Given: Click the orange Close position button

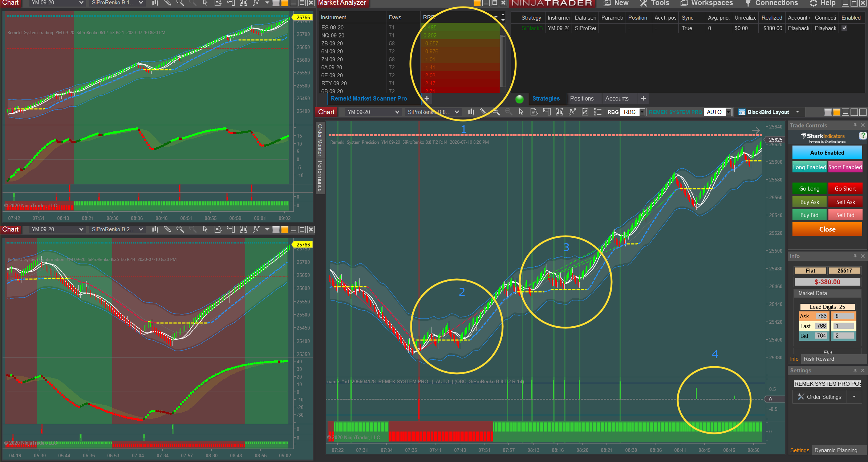Looking at the screenshot, I should tap(827, 229).
